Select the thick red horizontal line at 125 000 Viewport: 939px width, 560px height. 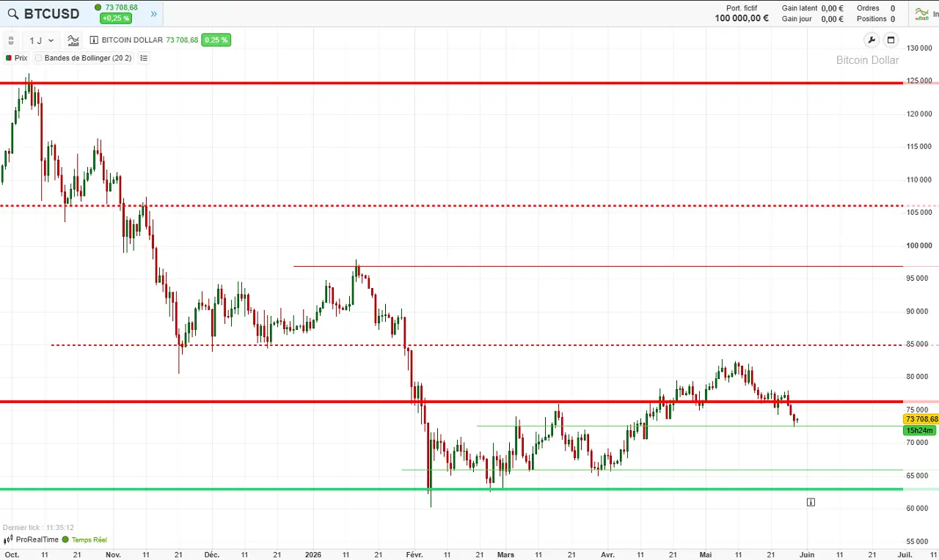(x=451, y=83)
